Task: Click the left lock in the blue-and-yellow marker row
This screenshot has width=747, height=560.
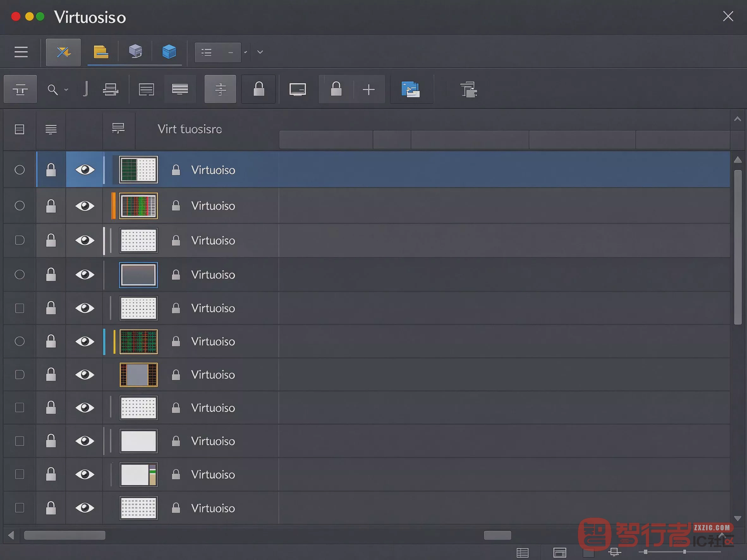Action: click(x=51, y=341)
